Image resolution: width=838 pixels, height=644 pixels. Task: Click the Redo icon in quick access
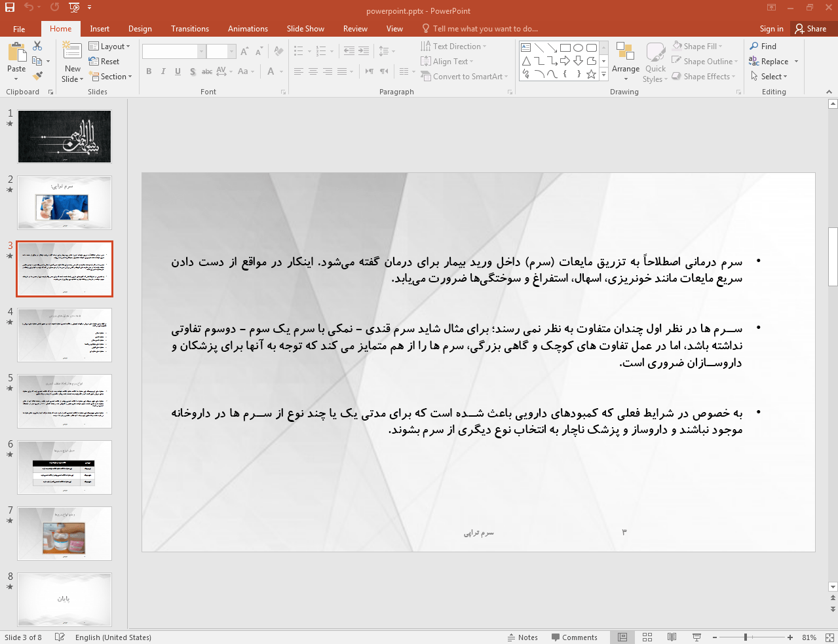54,7
